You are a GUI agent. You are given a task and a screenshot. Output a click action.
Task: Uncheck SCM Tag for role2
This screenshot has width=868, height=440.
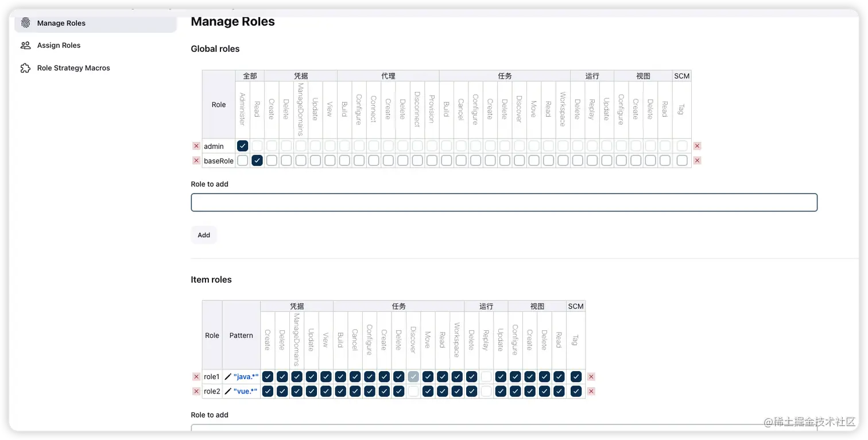[576, 391]
